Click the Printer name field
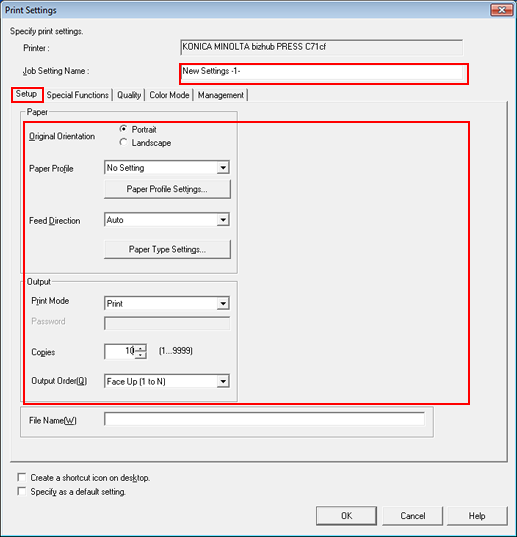Image resolution: width=517 pixels, height=537 pixels. (322, 47)
